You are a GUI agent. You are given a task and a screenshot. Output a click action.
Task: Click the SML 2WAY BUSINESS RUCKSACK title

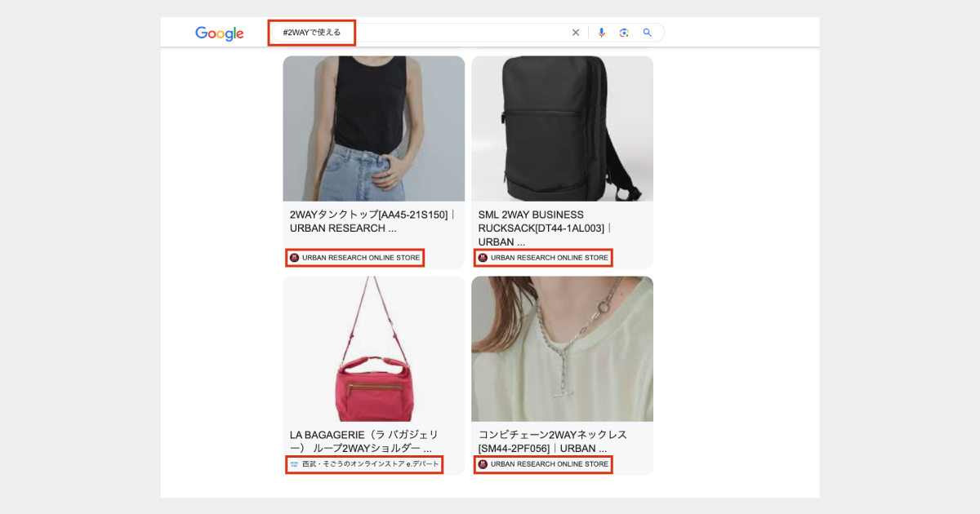(x=545, y=228)
